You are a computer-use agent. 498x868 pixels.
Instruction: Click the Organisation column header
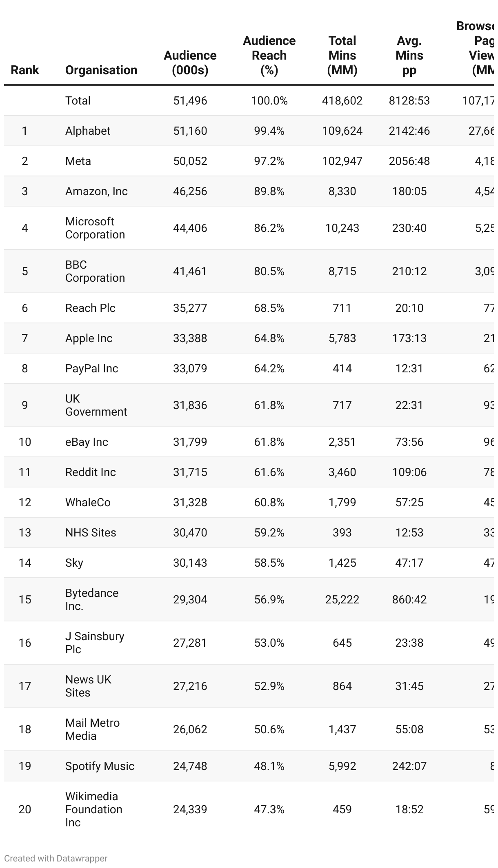click(x=101, y=70)
